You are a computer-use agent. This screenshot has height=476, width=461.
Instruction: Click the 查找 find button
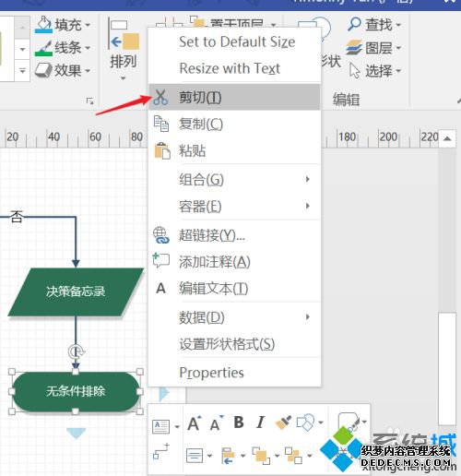(x=374, y=25)
